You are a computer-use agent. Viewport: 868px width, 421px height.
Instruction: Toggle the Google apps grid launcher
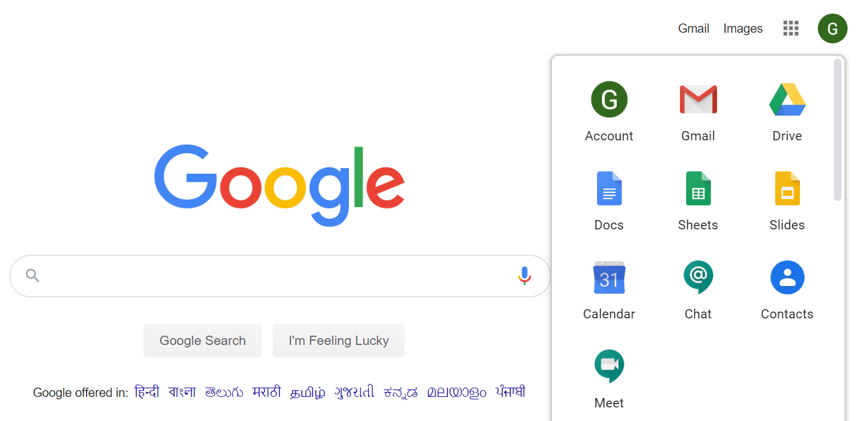click(x=791, y=28)
